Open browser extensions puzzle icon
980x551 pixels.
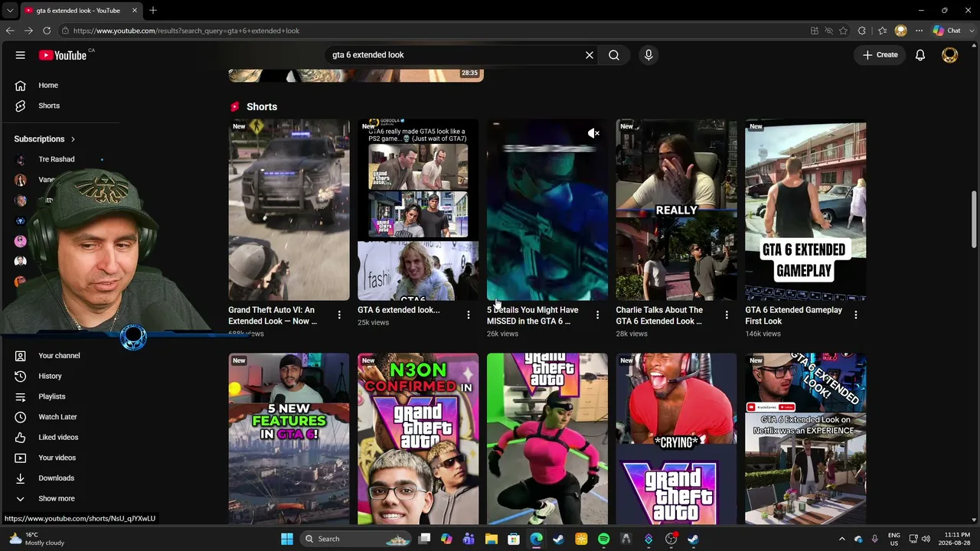(862, 31)
